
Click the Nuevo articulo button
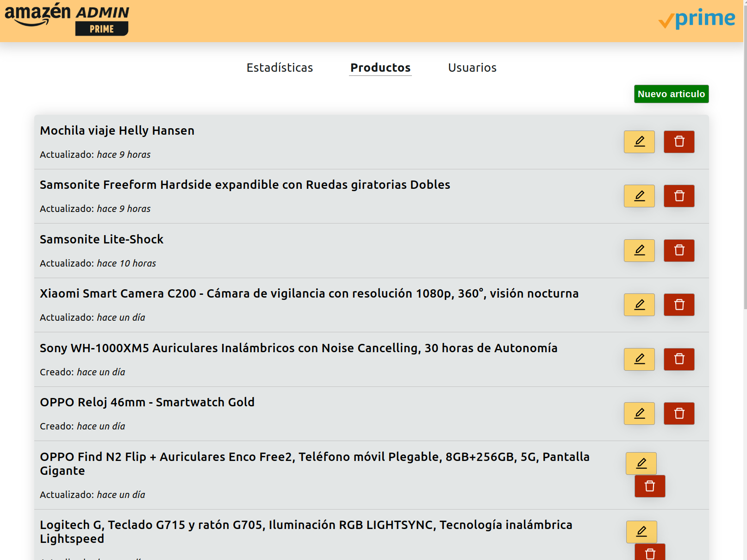point(671,94)
